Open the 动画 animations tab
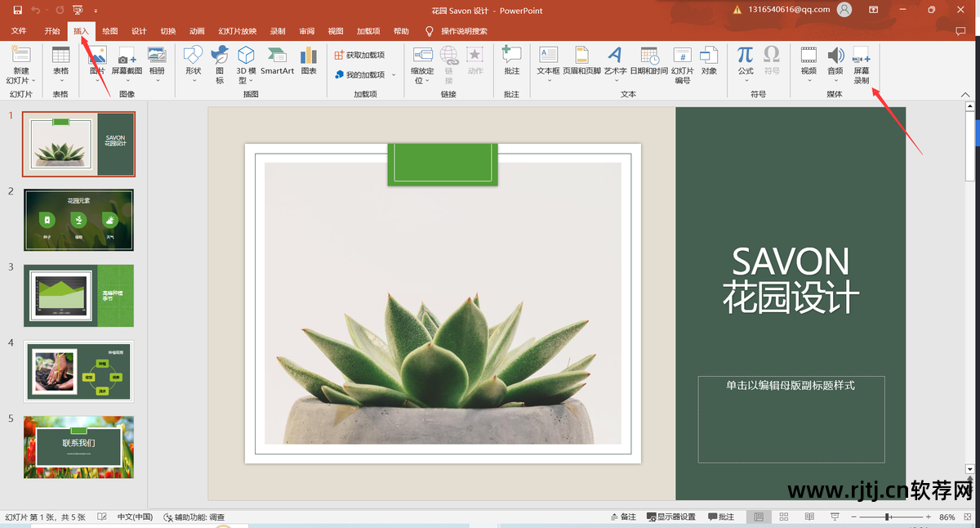The height and width of the screenshot is (528, 980). point(197,31)
